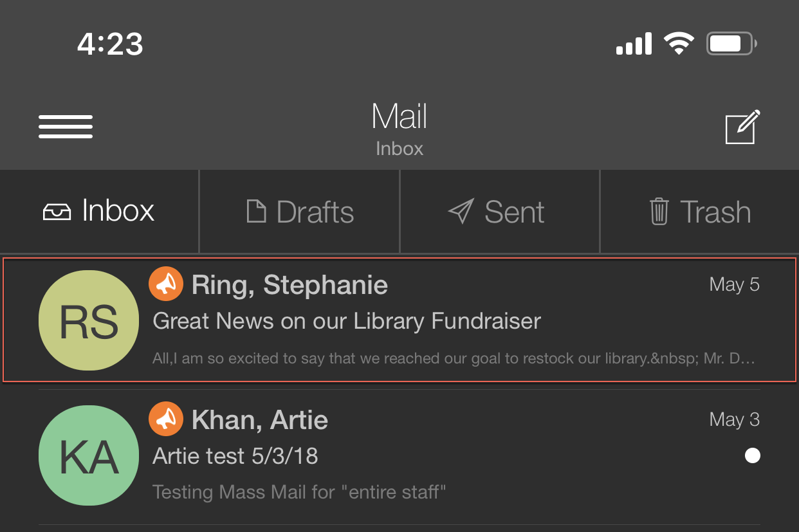Select the Inbox tab label

click(118, 211)
